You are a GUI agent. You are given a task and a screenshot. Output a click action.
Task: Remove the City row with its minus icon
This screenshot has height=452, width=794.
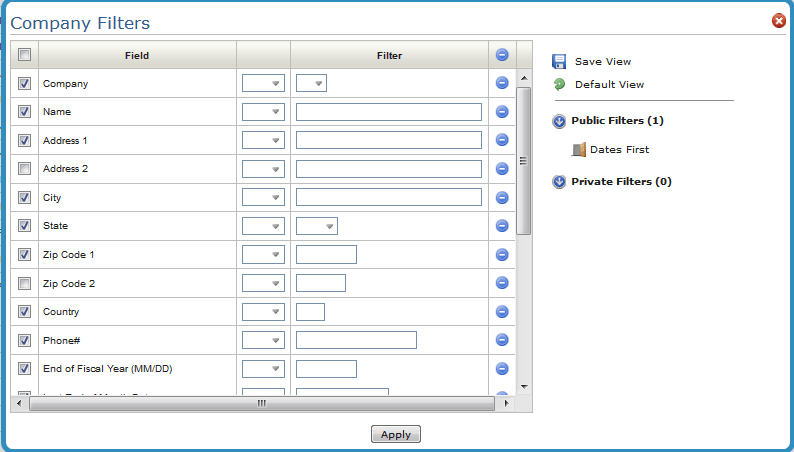tap(502, 198)
